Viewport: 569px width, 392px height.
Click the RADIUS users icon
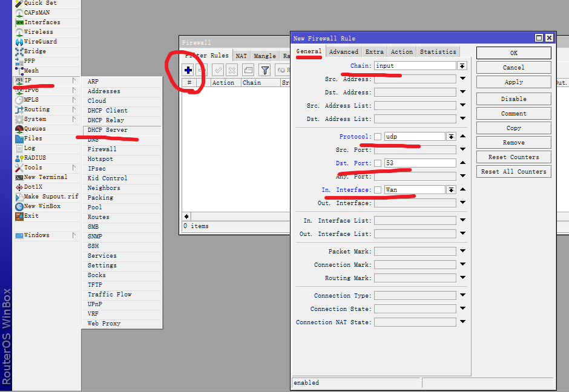click(19, 158)
